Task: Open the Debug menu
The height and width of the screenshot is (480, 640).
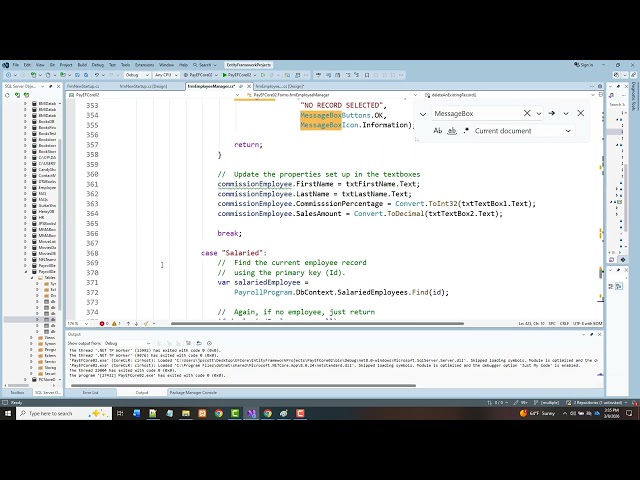Action: pyautogui.click(x=98, y=65)
